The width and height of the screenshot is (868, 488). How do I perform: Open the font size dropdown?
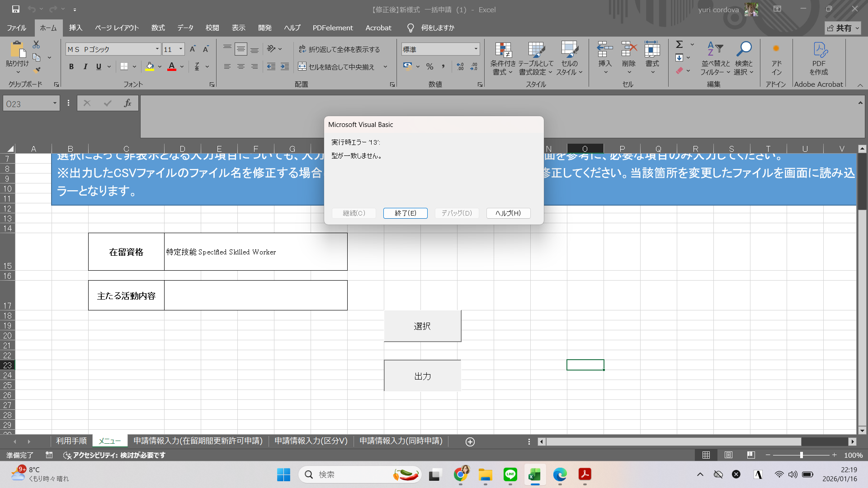(x=181, y=49)
